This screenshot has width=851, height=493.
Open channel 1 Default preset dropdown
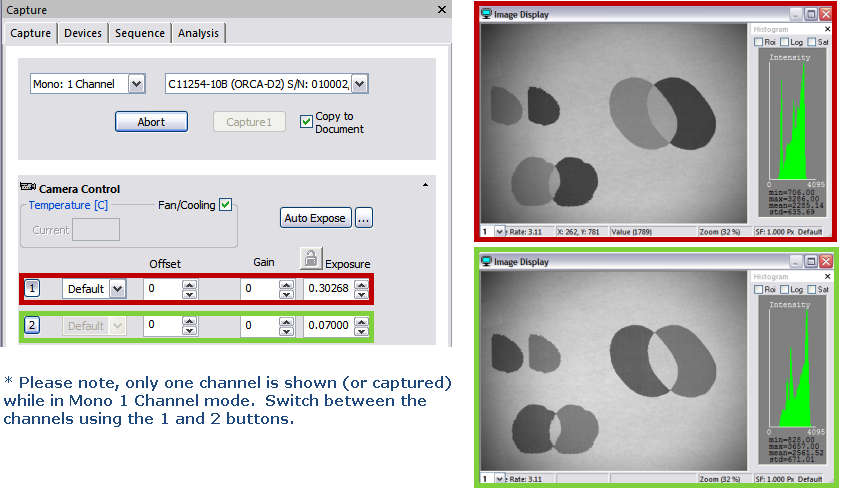tap(117, 289)
